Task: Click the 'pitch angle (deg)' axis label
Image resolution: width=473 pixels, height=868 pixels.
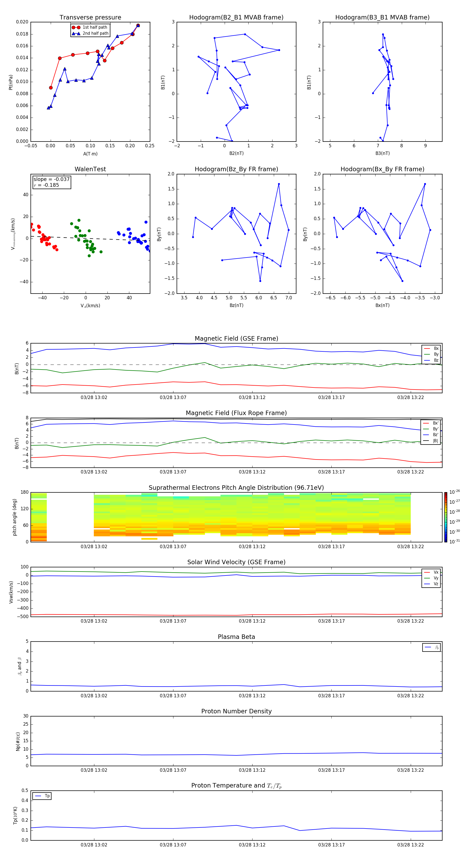Action: point(14,517)
